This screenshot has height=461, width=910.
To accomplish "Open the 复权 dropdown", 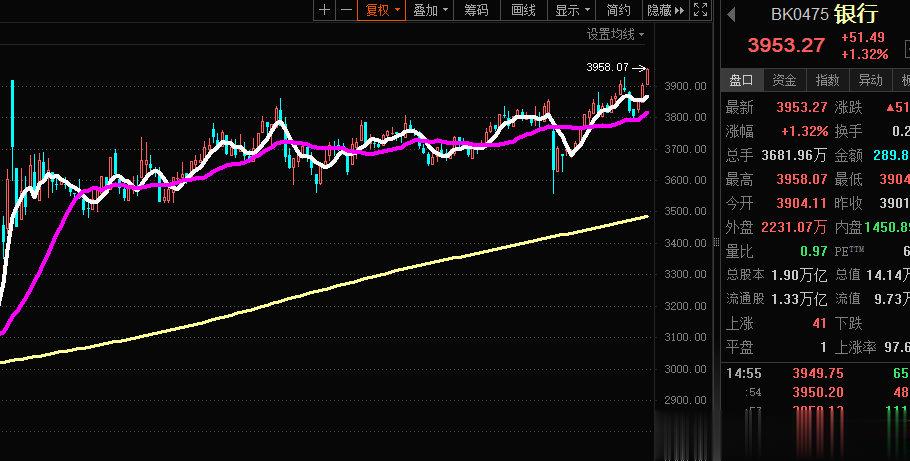I will point(382,10).
